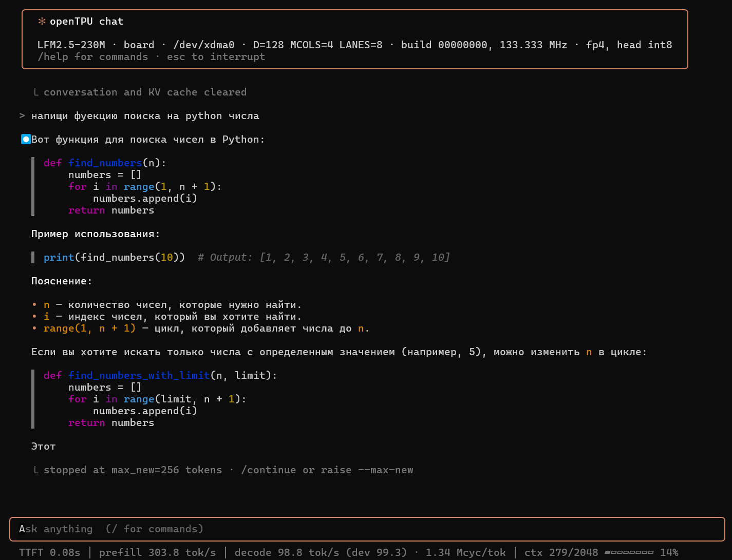Click the device path "/dev/xdma0"
732x560 pixels.
point(204,45)
